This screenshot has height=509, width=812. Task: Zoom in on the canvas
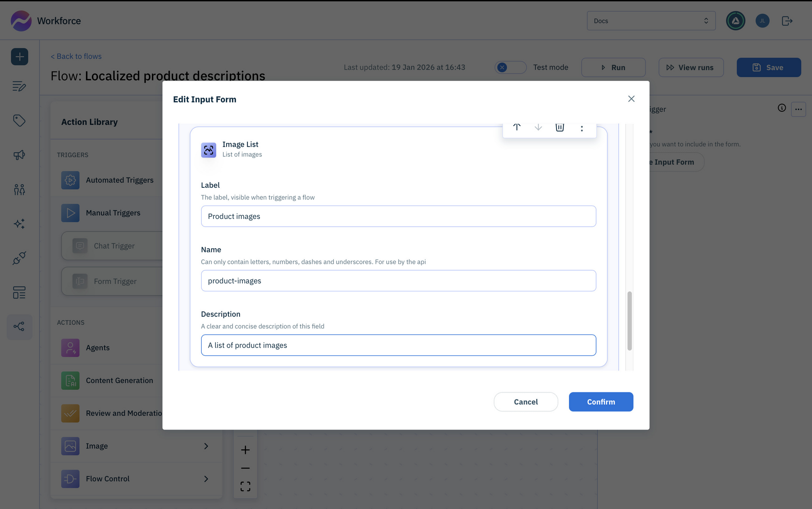245,449
